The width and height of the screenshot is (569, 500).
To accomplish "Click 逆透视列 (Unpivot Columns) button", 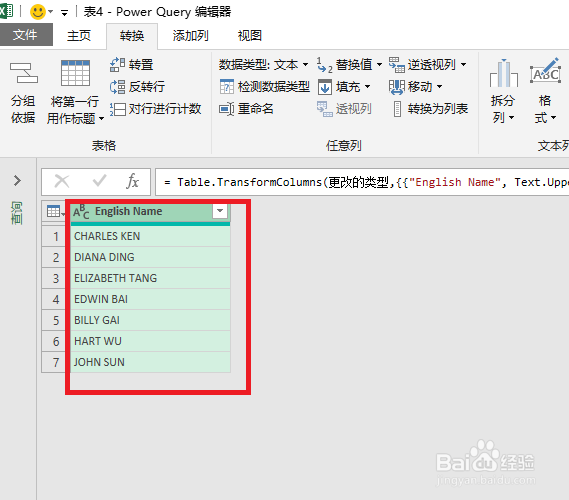I will (x=422, y=65).
